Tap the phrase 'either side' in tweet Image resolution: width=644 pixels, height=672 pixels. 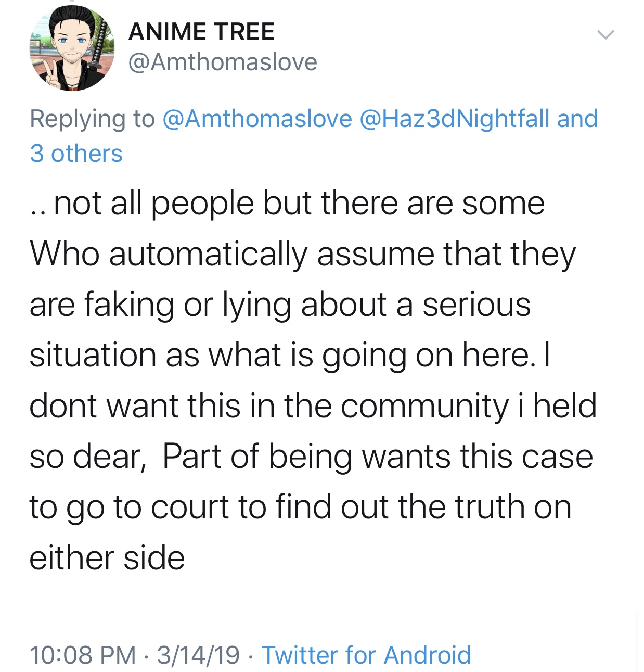pos(107,558)
